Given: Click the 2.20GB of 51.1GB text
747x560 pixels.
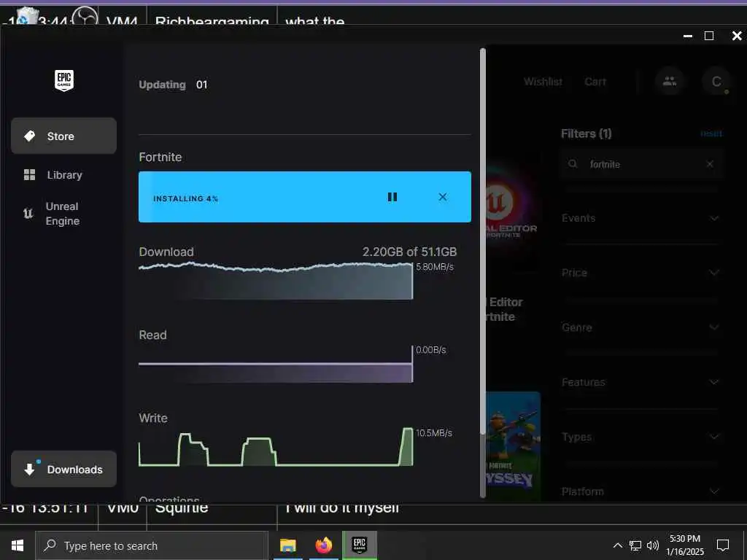Looking at the screenshot, I should [x=409, y=252].
